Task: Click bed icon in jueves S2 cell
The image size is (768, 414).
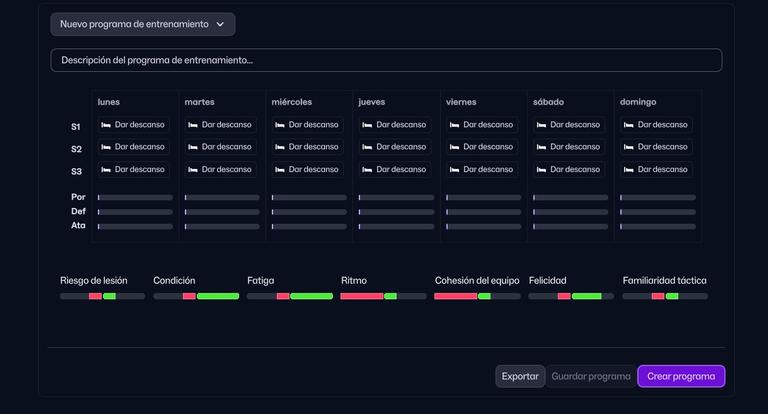Action: tap(367, 147)
